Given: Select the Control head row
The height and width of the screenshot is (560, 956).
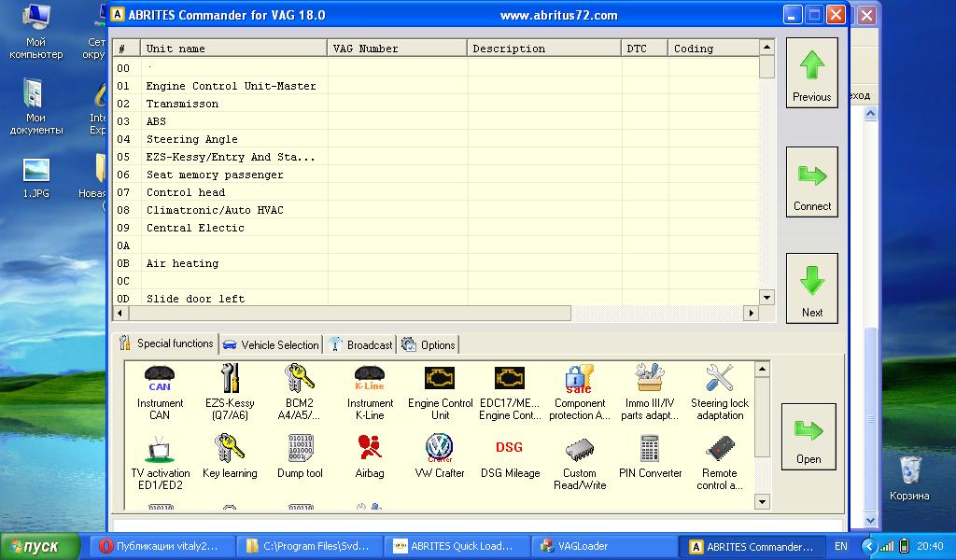Looking at the screenshot, I should pos(436,192).
